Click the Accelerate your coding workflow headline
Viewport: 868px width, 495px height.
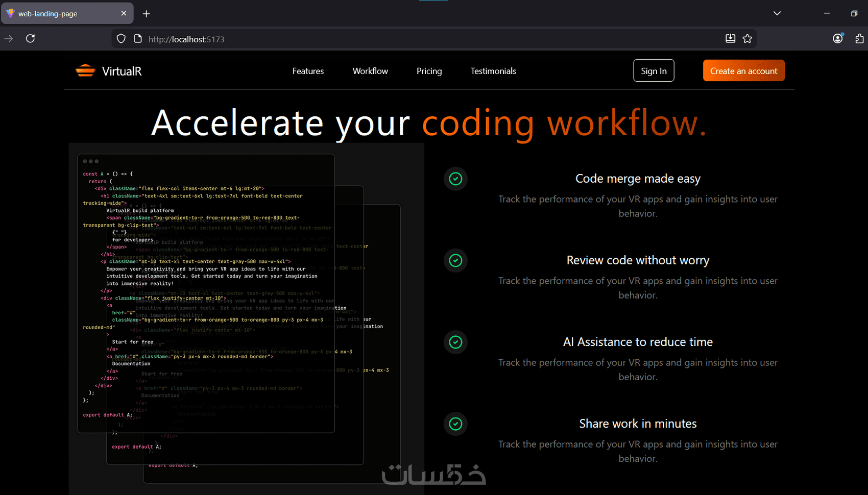pyautogui.click(x=429, y=123)
